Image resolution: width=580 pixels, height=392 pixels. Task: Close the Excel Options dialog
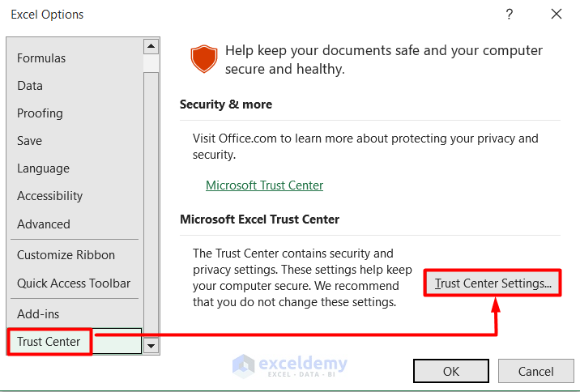556,14
